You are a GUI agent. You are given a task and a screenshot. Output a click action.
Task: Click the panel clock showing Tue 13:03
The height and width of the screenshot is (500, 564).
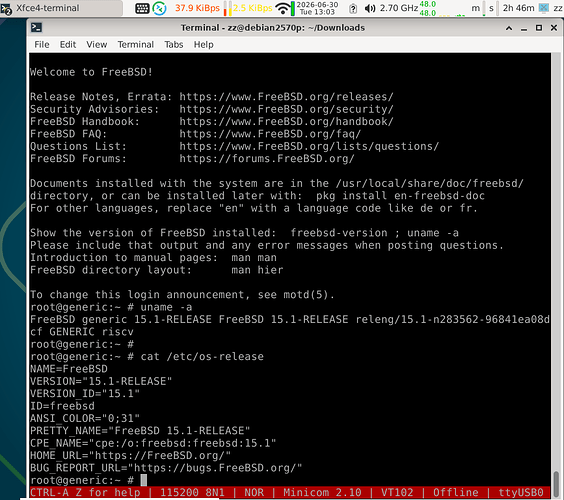click(x=317, y=8)
